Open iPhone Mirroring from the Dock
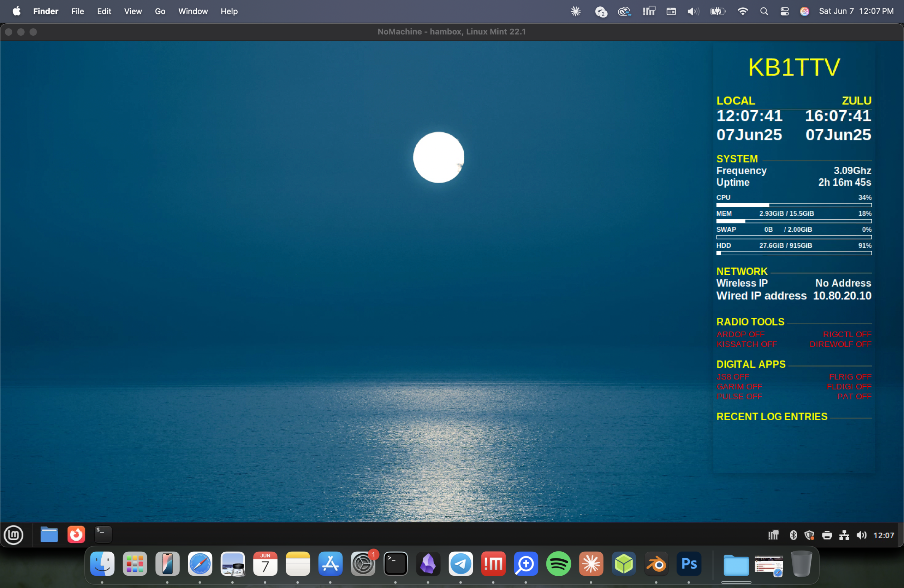Viewport: 904px width, 588px height. 167,564
